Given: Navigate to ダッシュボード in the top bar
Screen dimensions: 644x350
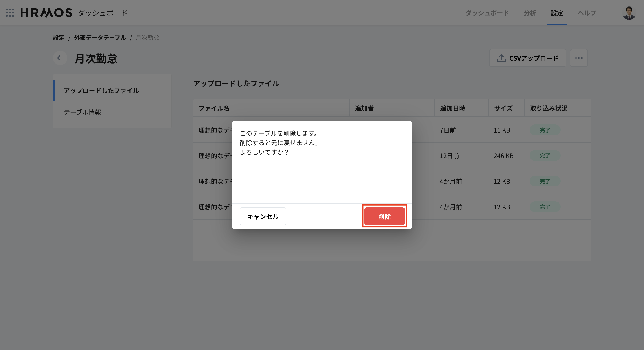Looking at the screenshot, I should click(487, 13).
